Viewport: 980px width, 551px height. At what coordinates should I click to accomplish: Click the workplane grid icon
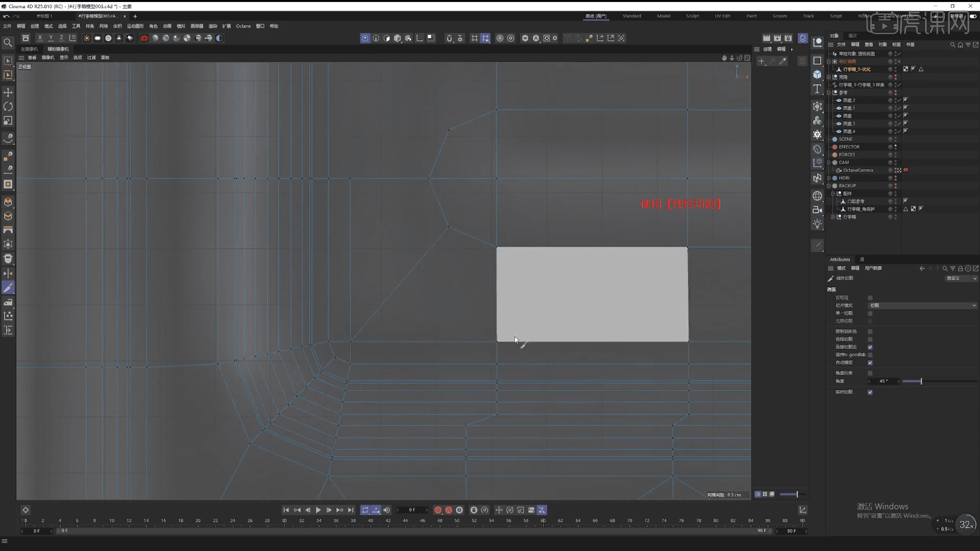pyautogui.click(x=474, y=38)
